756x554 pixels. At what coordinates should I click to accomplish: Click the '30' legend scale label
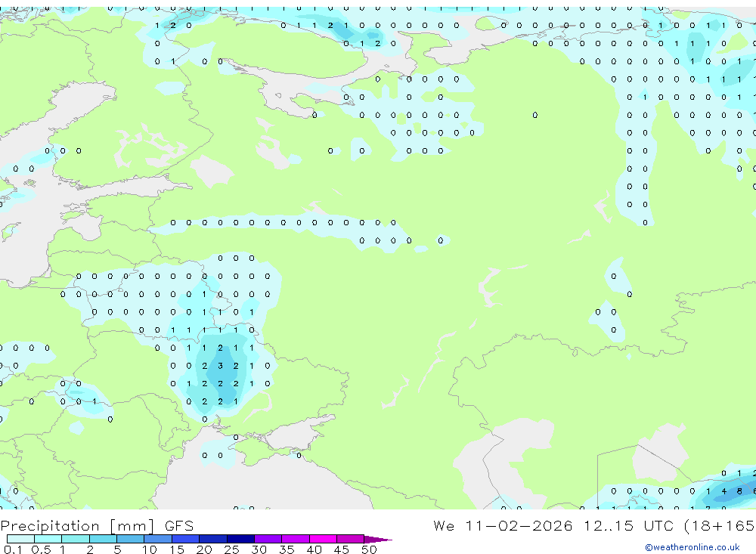259,549
